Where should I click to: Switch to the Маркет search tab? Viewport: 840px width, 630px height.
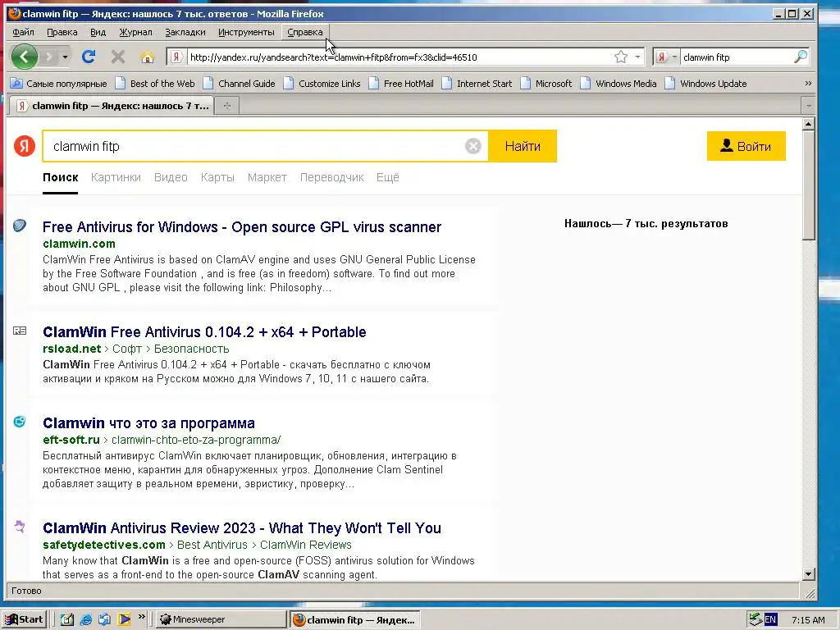[x=267, y=177]
